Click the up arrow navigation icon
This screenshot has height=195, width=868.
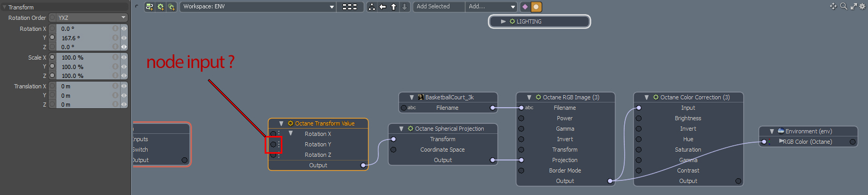(x=394, y=7)
